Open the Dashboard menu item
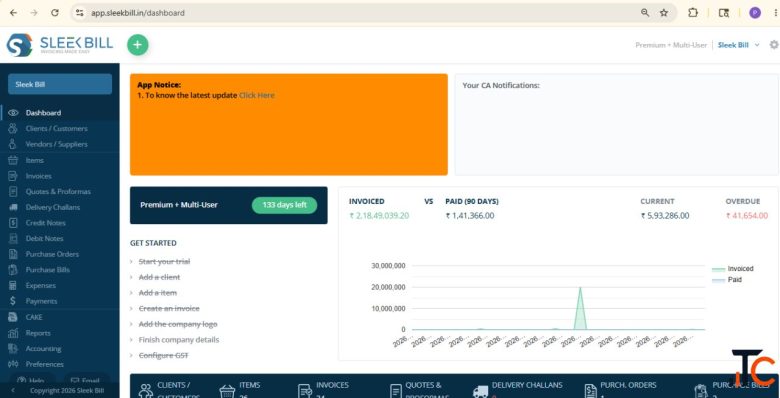 [x=60, y=113]
